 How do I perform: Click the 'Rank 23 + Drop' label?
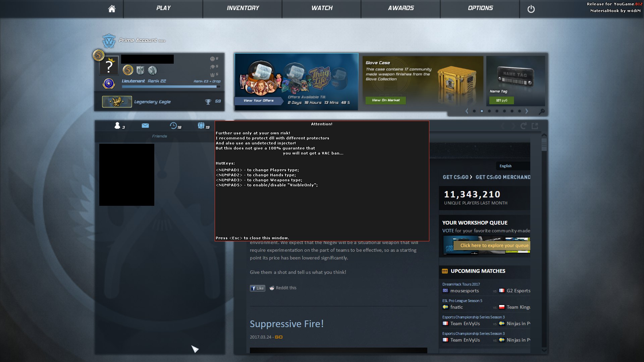207,81
